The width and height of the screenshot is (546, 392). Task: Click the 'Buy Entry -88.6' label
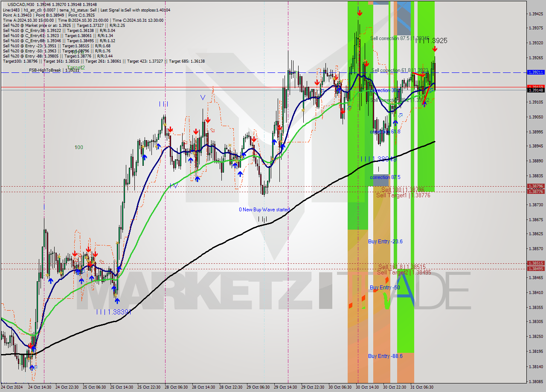click(x=385, y=356)
